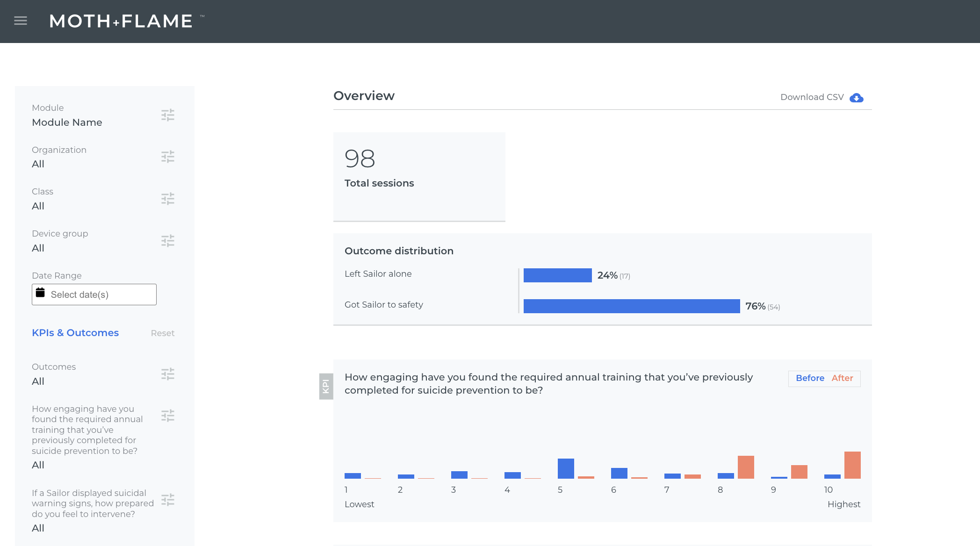Reset the KPIs & Outcomes filters
The width and height of the screenshot is (980, 546).
(x=162, y=333)
